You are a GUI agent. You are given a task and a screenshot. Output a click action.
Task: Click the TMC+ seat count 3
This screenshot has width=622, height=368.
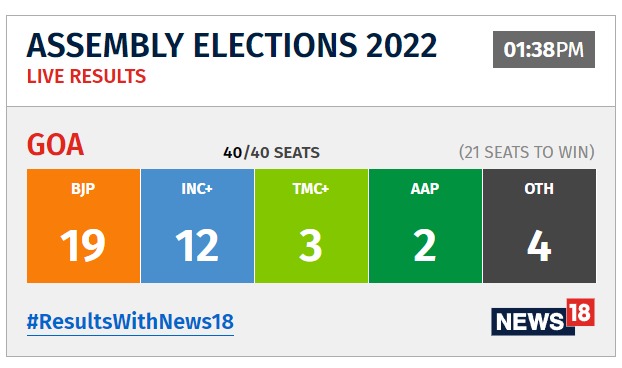[x=311, y=246]
